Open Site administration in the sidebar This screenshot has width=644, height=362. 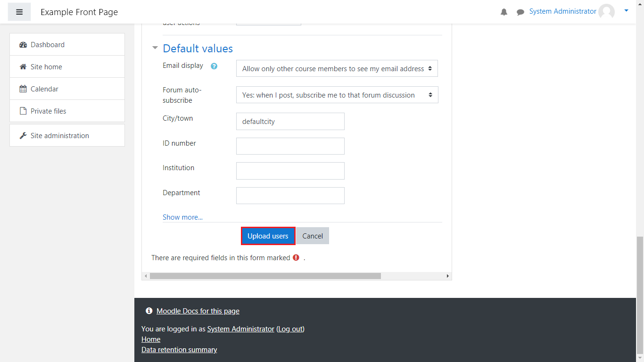(x=59, y=136)
